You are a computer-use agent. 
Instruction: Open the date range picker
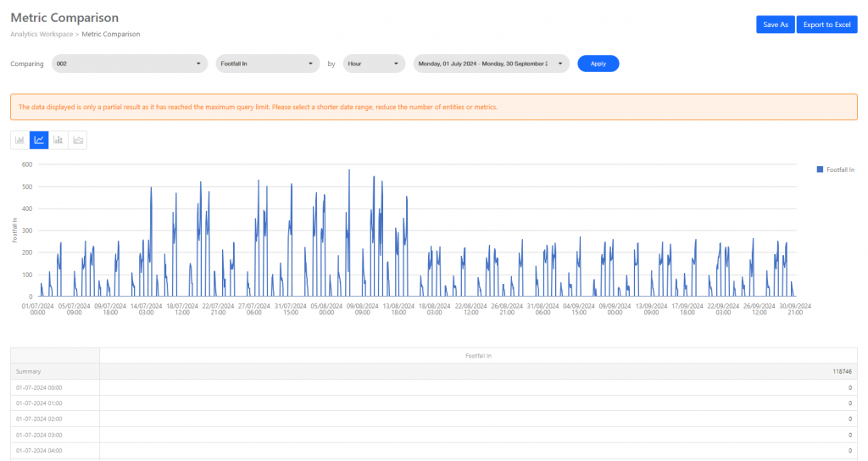491,64
